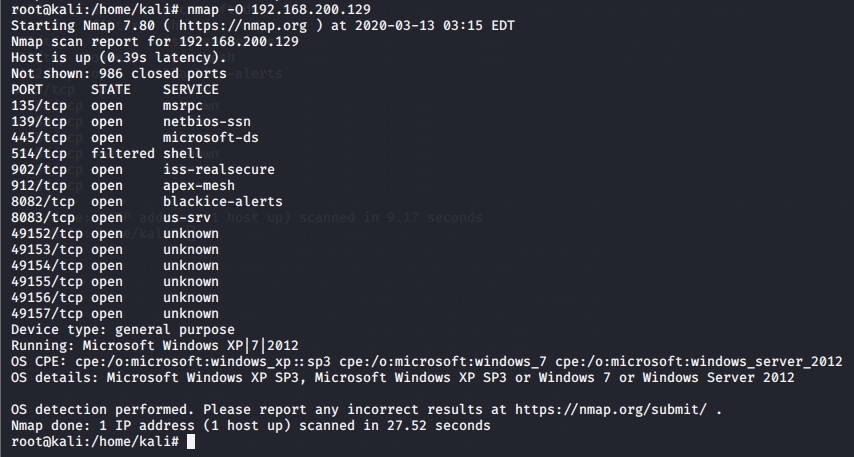Click the terminal cursor at the last prompt
This screenshot has height=457, width=854.
(191, 441)
